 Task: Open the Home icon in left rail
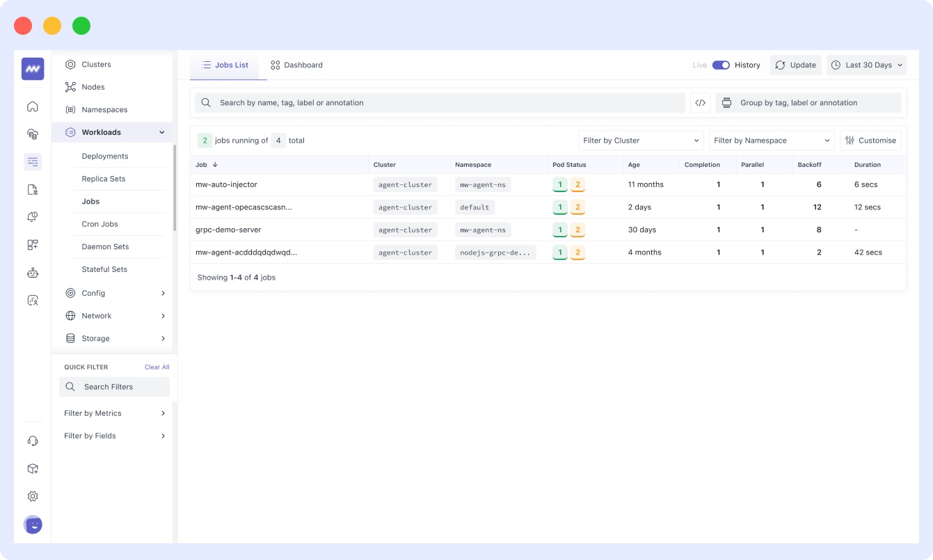pyautogui.click(x=33, y=106)
